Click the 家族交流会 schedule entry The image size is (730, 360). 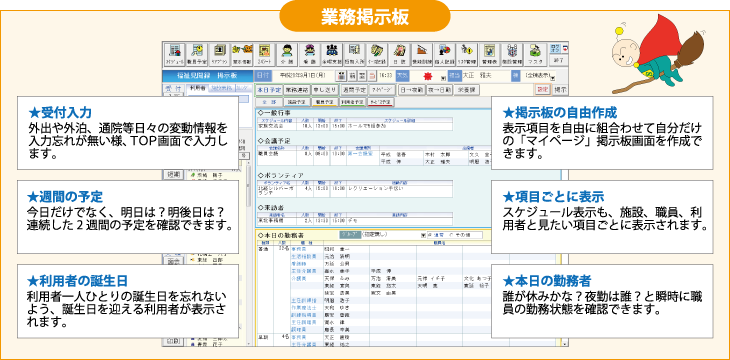click(x=270, y=126)
